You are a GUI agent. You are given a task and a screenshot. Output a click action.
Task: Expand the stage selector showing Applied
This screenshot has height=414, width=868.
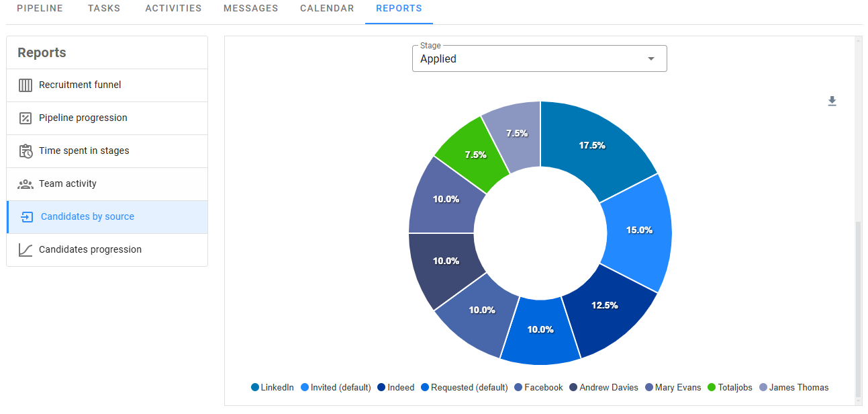click(539, 58)
